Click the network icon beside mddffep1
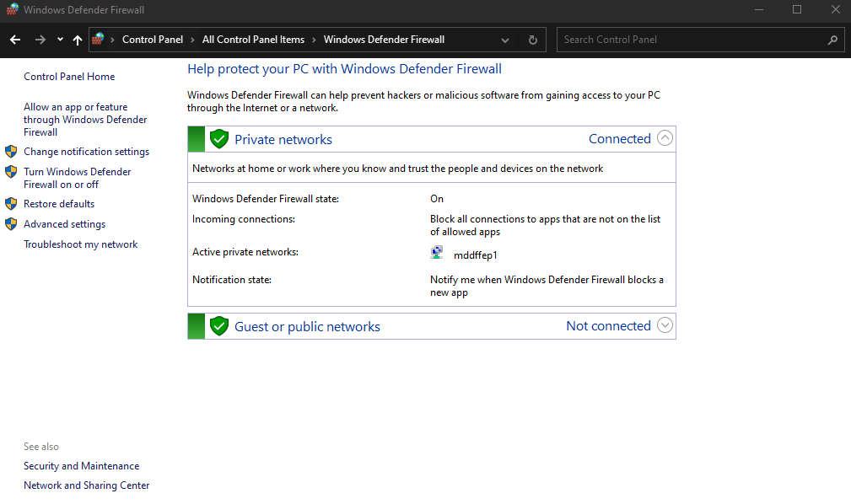The image size is (851, 504). pos(437,253)
